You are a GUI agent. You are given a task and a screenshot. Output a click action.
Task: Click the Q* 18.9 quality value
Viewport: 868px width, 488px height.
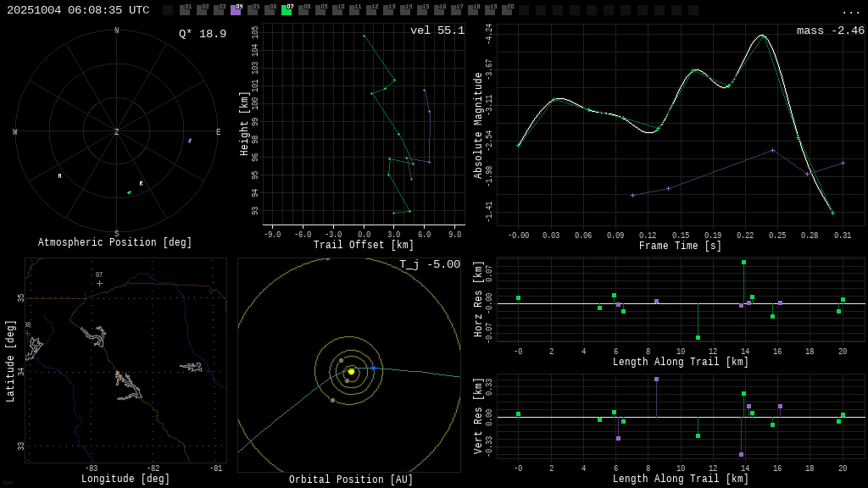click(202, 34)
